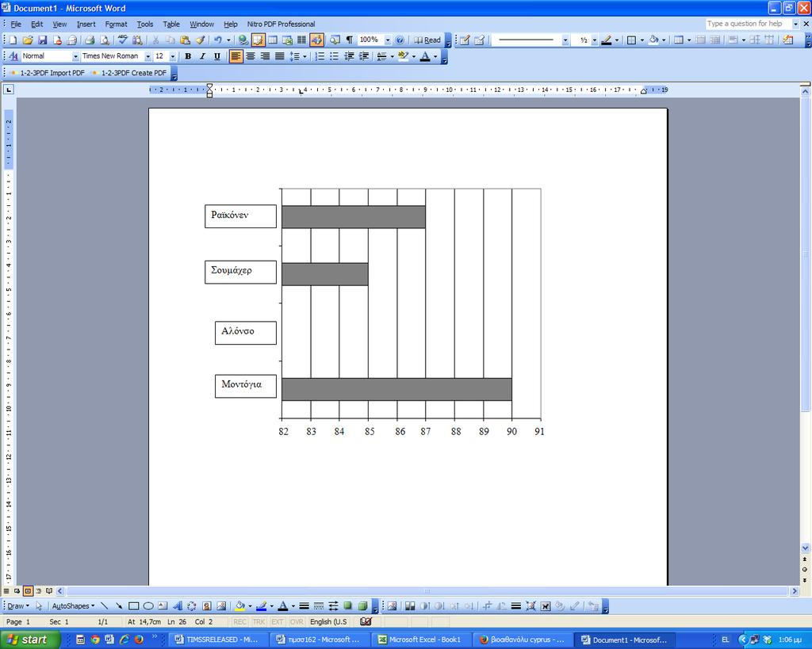Create a new blank document

(x=13, y=40)
